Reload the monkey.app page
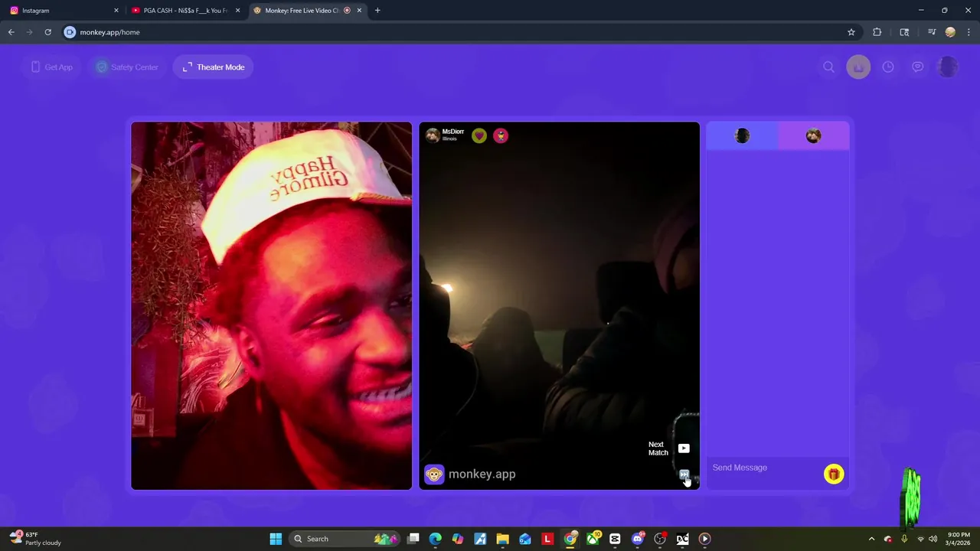 pyautogui.click(x=47, y=32)
